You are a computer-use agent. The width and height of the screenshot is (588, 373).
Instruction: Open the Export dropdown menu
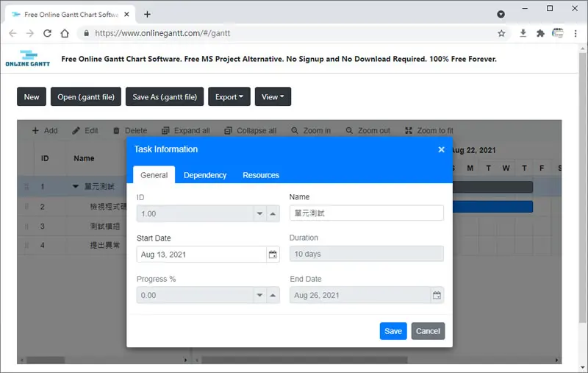point(229,97)
